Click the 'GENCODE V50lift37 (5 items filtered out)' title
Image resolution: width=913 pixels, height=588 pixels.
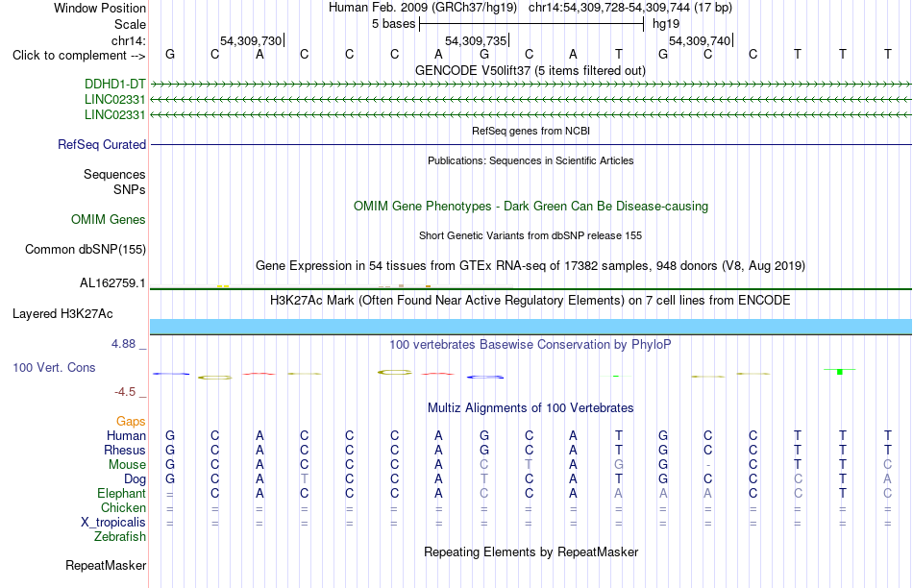531,70
